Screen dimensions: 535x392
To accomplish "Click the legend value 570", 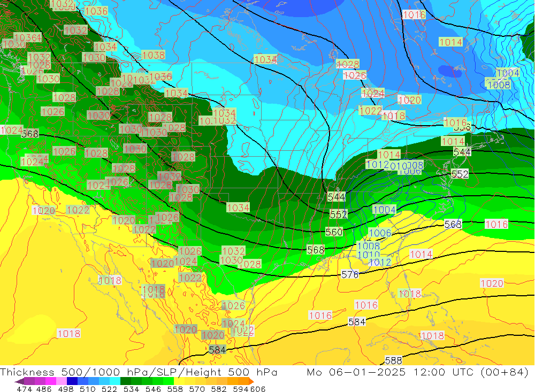I will coord(197,389).
